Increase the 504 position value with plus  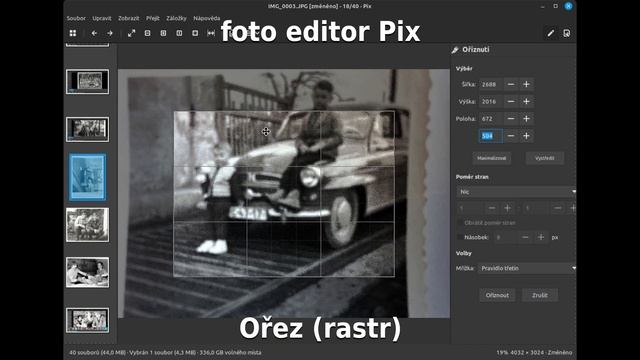(x=526, y=136)
